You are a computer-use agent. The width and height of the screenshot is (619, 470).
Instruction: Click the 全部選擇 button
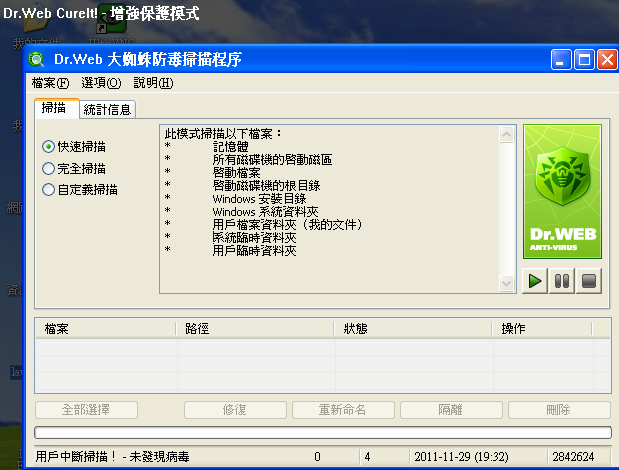[86, 410]
